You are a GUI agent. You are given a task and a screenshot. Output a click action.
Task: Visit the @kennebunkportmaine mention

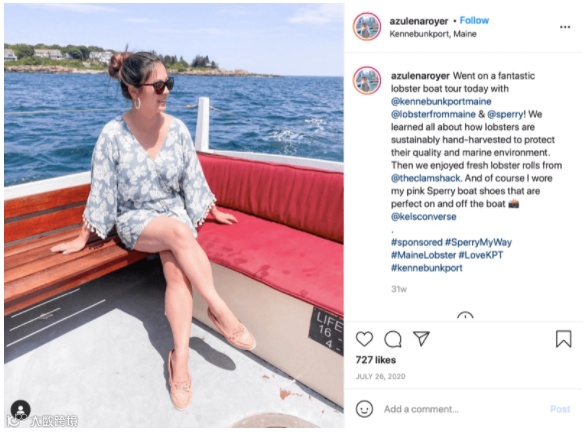click(441, 101)
